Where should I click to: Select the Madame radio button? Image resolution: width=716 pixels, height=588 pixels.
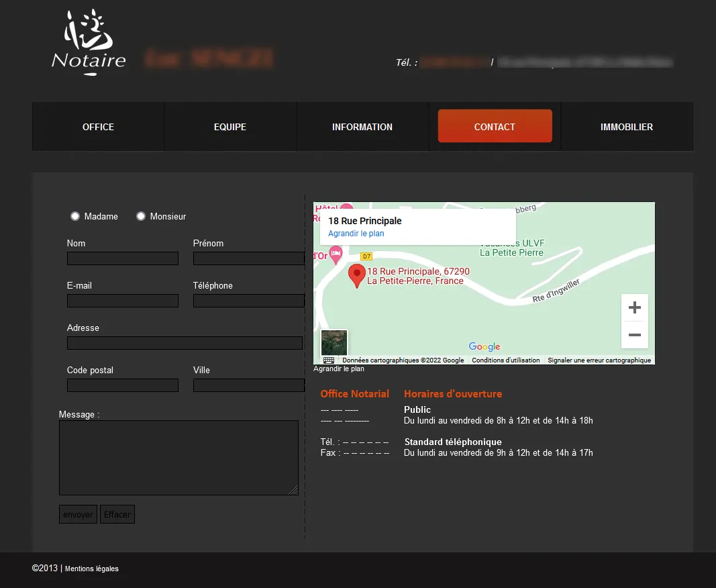pos(75,216)
